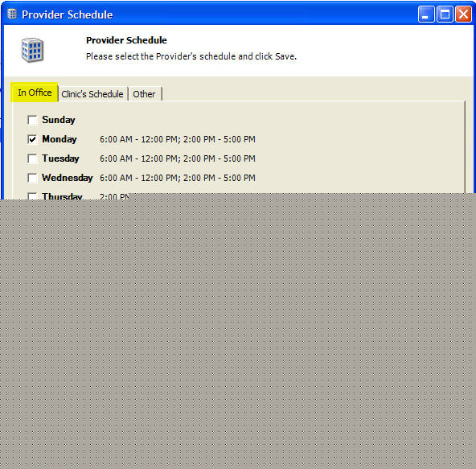476x469 pixels.
Task: Uncheck the Monday checkbox
Action: [32, 139]
